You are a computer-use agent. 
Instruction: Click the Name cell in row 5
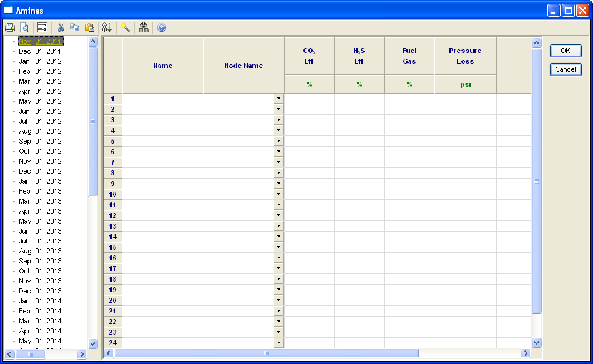[162, 141]
